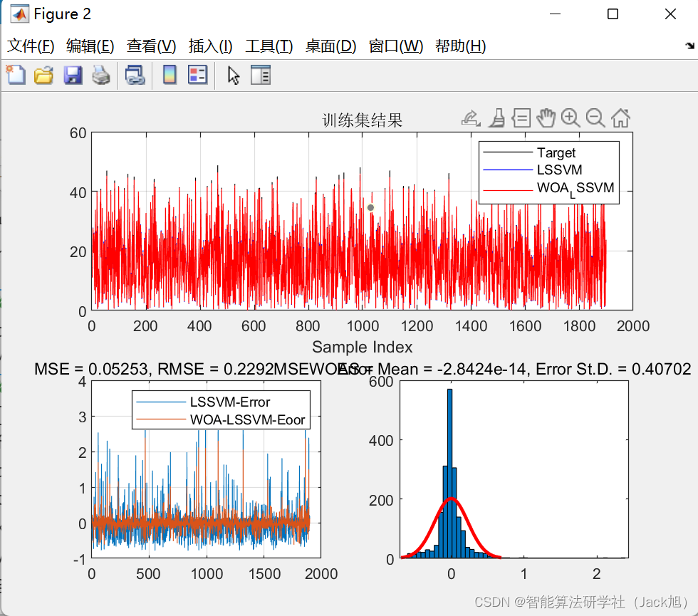Click the Error St.D. = 0.40702 title
Screen dimensions: 698x616
click(x=613, y=369)
